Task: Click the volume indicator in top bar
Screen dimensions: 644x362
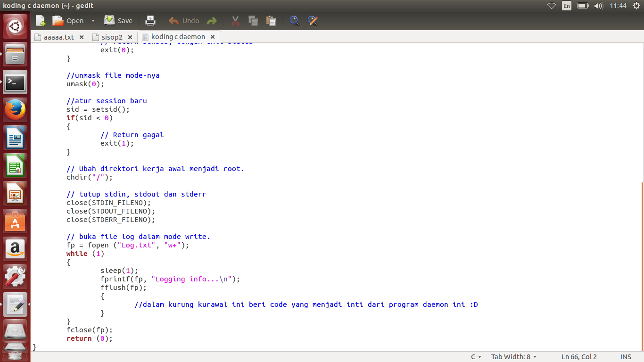Action: click(x=599, y=6)
